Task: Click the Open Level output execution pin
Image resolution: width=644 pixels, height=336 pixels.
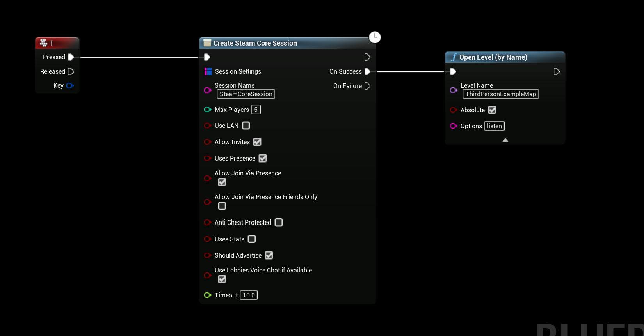Action: (x=557, y=72)
